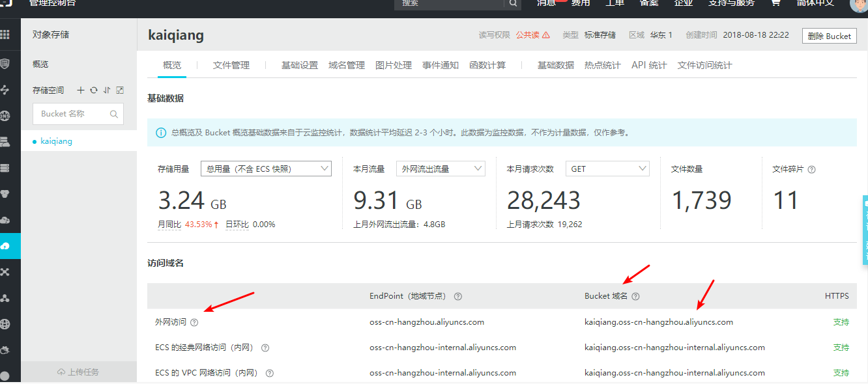Open the shopping cart in the top bar

775,3
